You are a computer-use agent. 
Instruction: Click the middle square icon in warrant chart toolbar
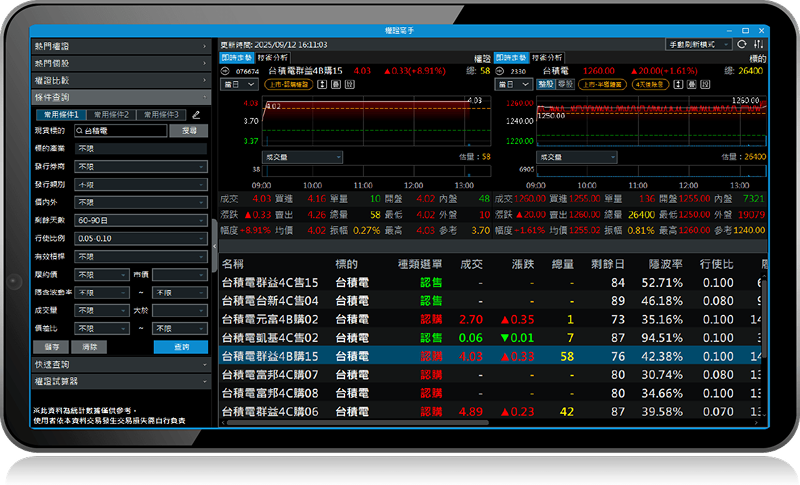point(336,84)
